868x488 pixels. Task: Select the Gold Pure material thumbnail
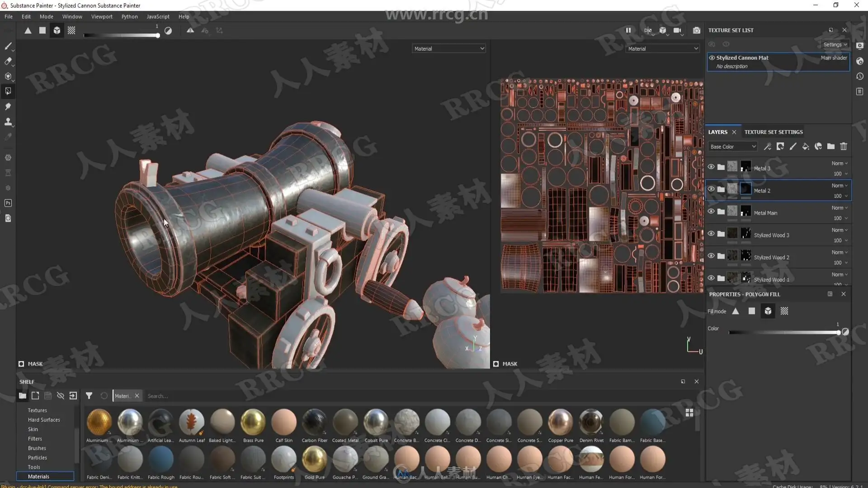[314, 459]
